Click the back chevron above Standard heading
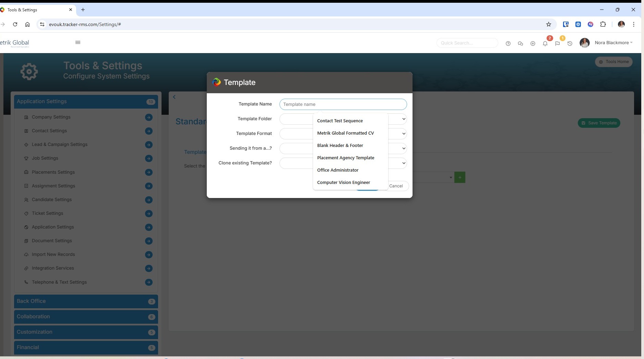 click(x=174, y=97)
